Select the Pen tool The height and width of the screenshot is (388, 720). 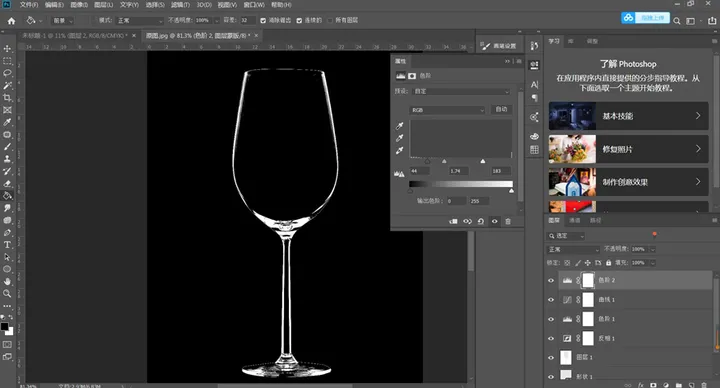[x=7, y=233]
